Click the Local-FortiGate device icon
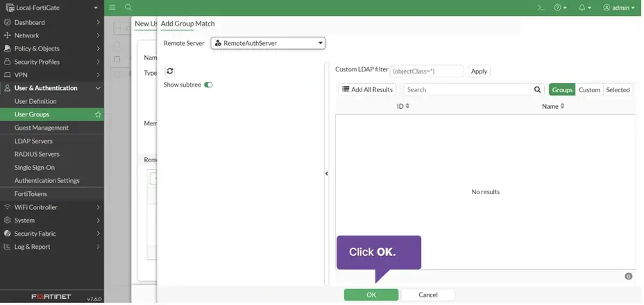 point(10,8)
